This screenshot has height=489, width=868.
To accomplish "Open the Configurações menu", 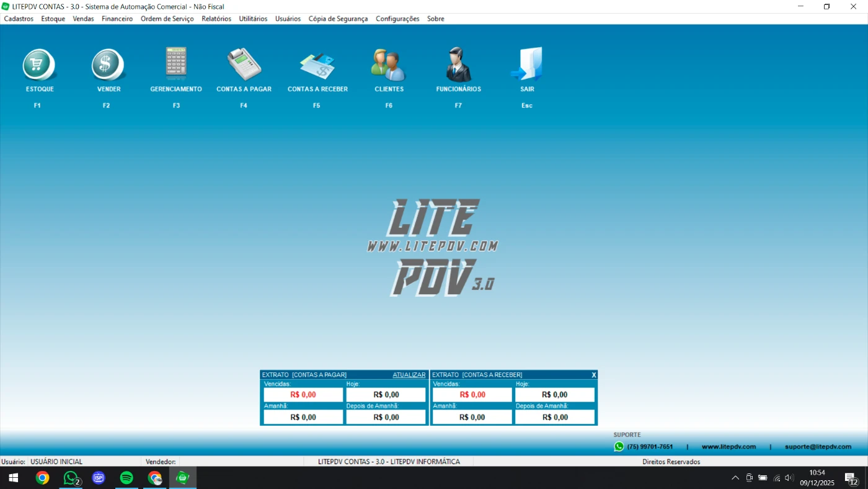I will click(397, 19).
